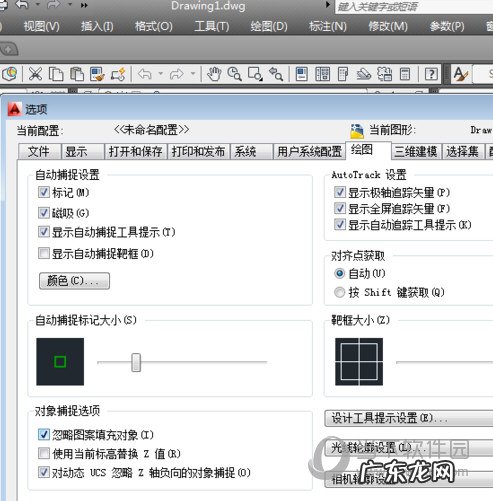Open the 修改(M) menu
The width and height of the screenshot is (493, 501).
coord(388,26)
